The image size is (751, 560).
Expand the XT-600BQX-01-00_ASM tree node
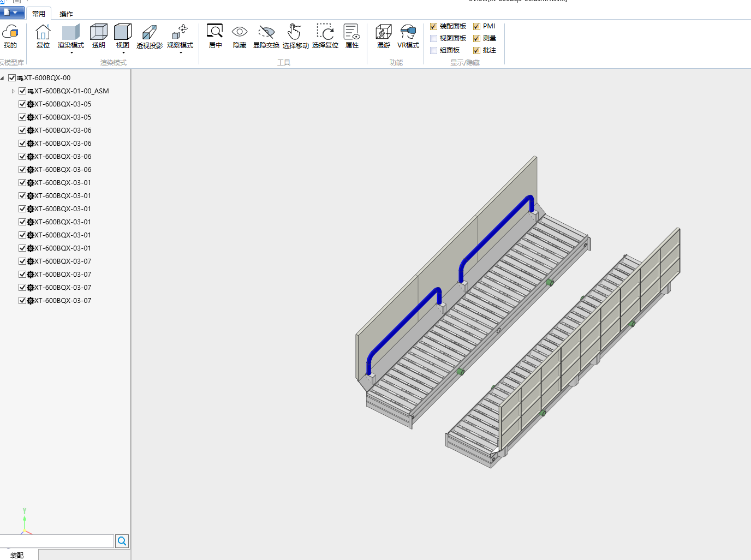(13, 91)
